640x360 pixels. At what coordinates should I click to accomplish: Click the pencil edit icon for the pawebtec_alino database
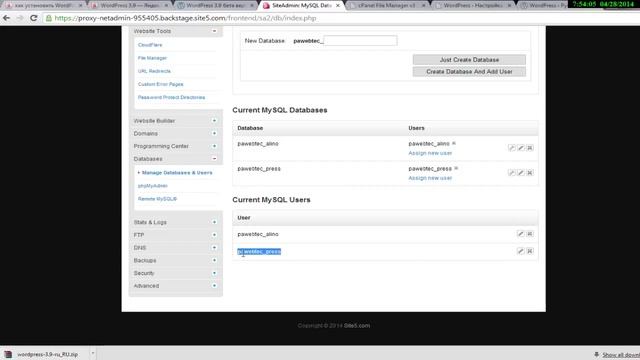[521, 148]
